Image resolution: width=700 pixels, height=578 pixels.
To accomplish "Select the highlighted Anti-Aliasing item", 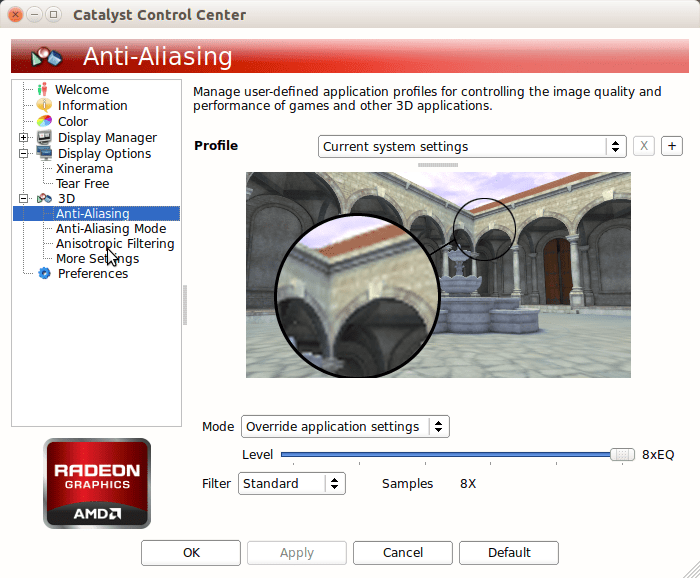I will click(x=93, y=213).
